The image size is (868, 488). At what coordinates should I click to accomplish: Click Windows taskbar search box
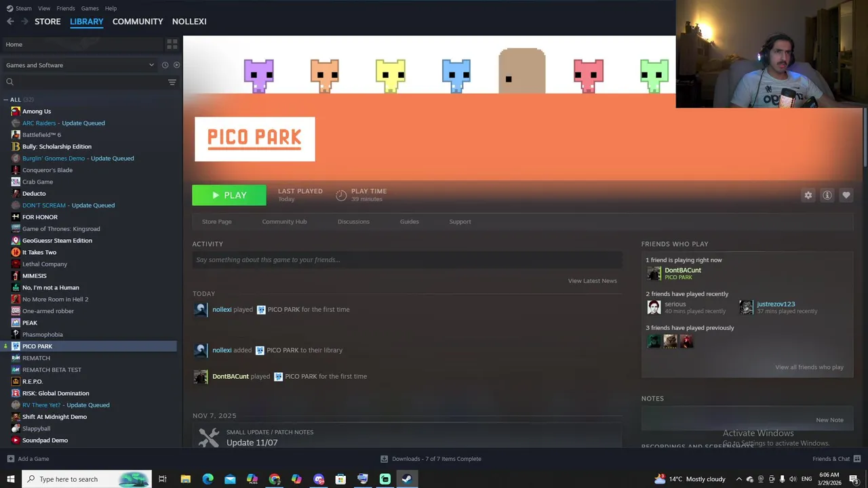[86, 479]
